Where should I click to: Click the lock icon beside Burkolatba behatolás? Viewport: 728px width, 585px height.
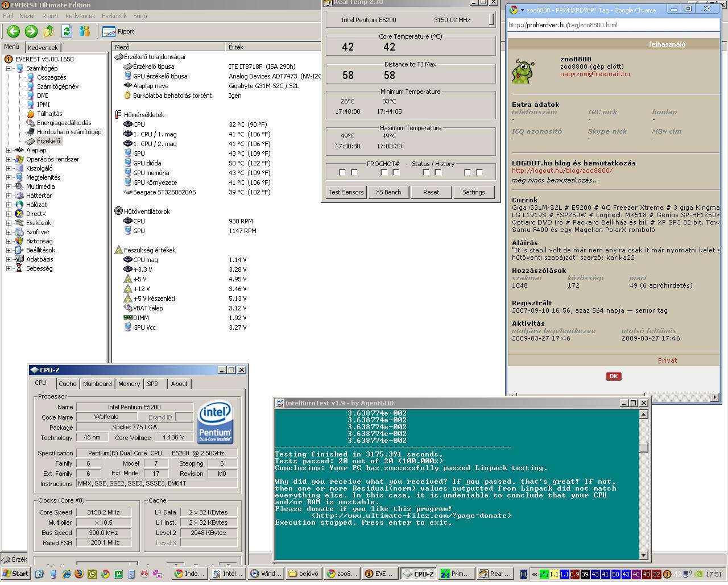tap(128, 96)
